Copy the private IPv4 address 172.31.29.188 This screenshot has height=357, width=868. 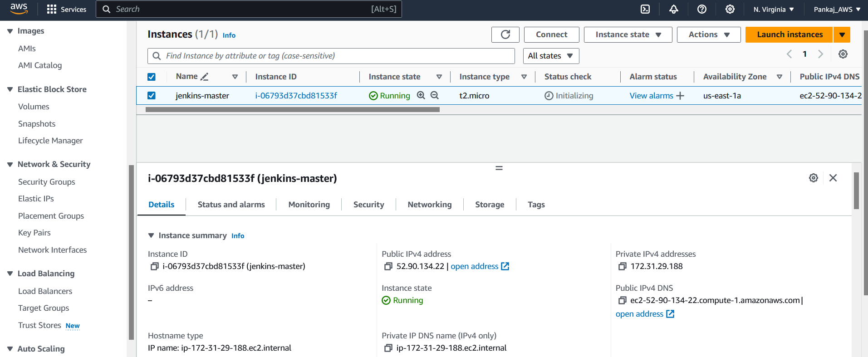click(x=622, y=266)
